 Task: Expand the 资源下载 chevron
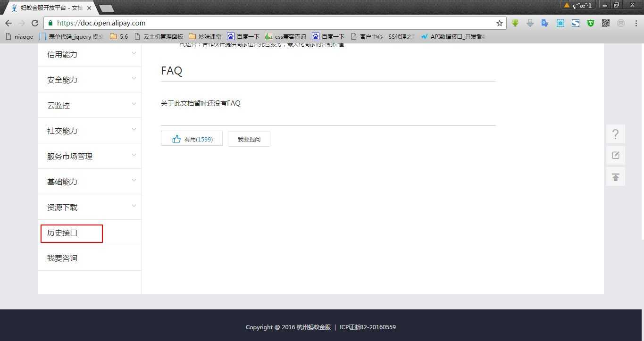click(x=134, y=206)
